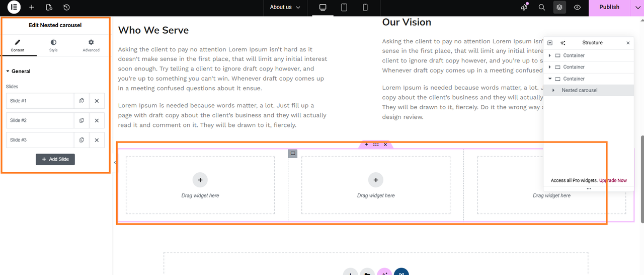Click the AI sparkle icon in Structure panel

click(x=562, y=43)
